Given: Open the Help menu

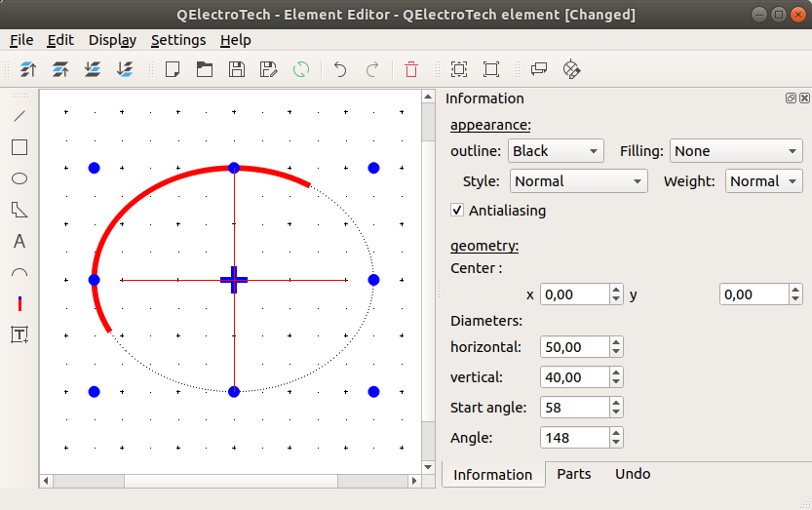Looking at the screenshot, I should coord(236,40).
